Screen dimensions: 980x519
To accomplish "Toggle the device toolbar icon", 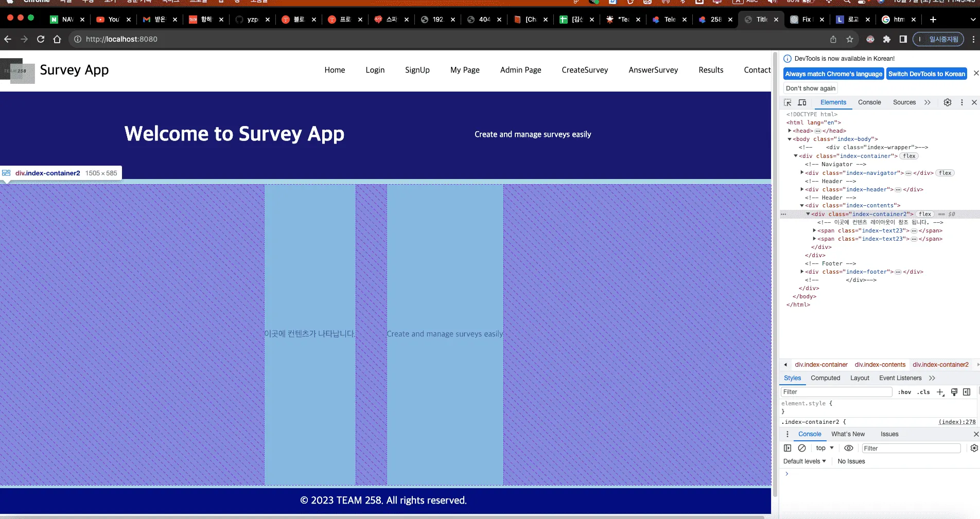I will click(802, 102).
